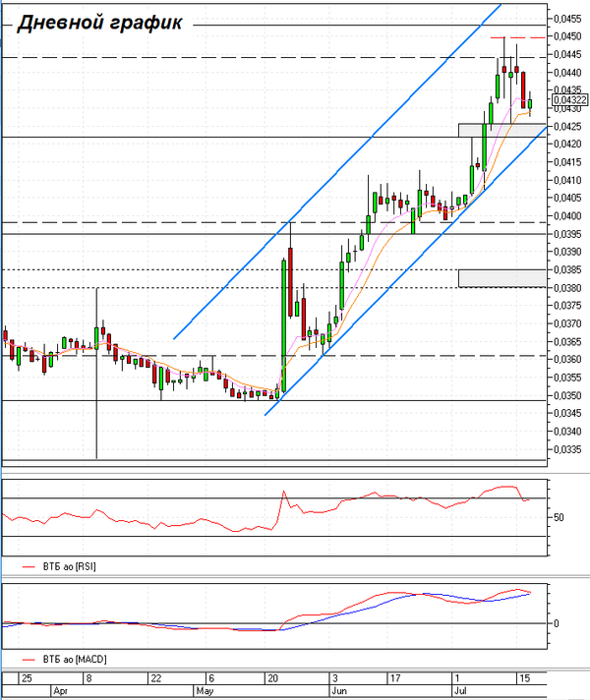Click date label 6 on time axis
The width and height of the screenshot is (590, 700).
tap(211, 678)
